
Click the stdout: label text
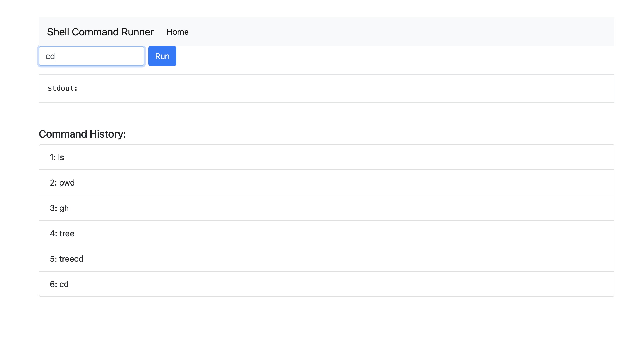[x=63, y=88]
